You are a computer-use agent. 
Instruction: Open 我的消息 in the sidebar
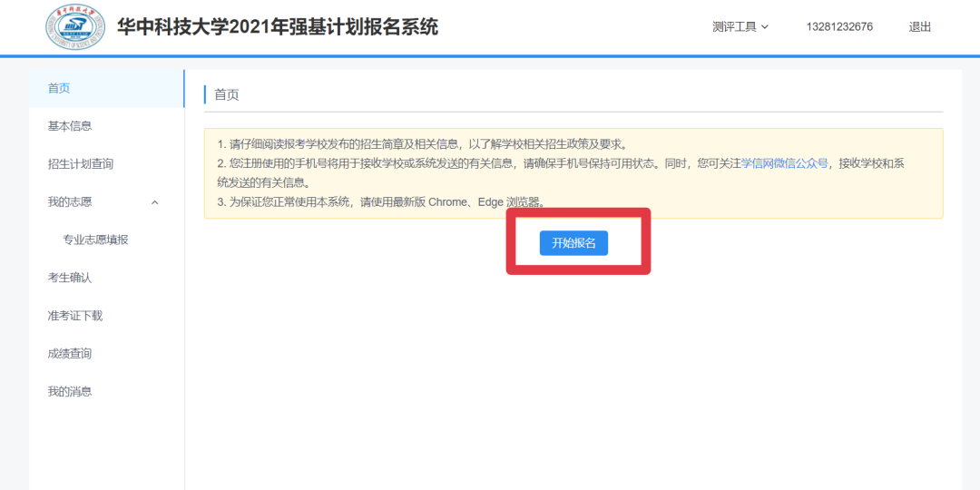pos(106,392)
